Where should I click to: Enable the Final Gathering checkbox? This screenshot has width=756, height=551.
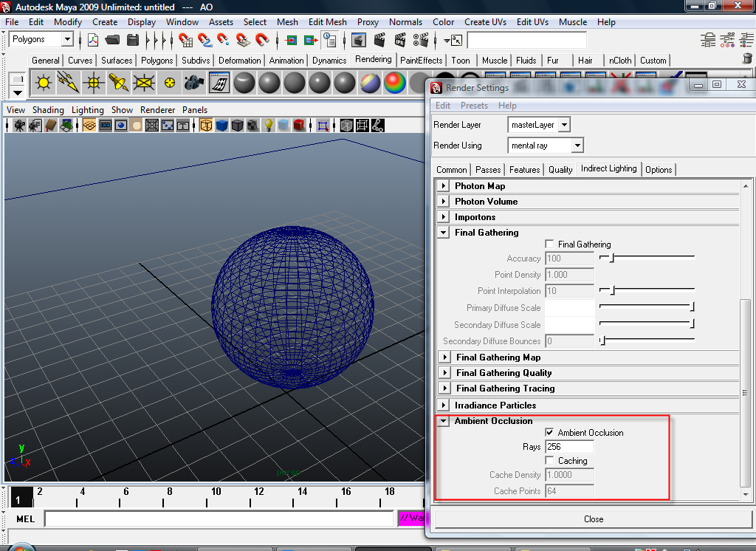tap(549, 244)
